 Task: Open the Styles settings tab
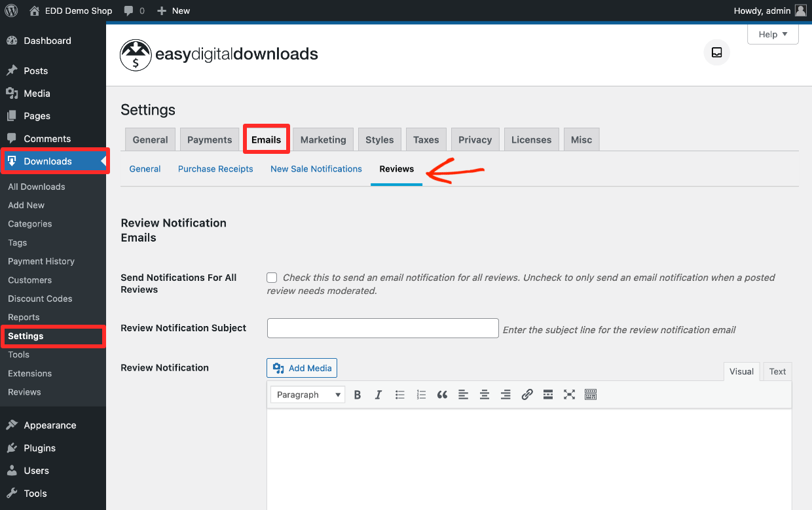pyautogui.click(x=380, y=139)
